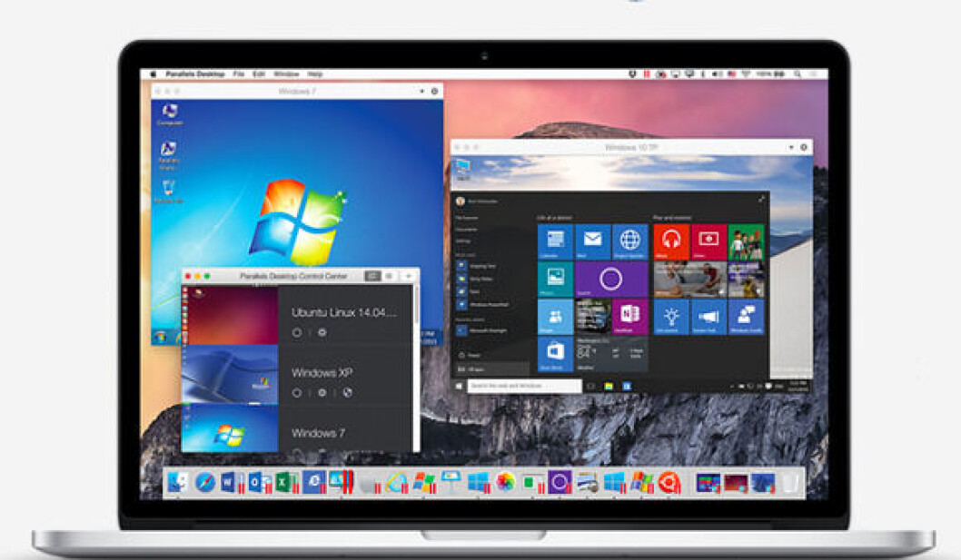Expand the Windows 10 TP window title dropdown
The height and width of the screenshot is (560, 961).
(x=790, y=148)
